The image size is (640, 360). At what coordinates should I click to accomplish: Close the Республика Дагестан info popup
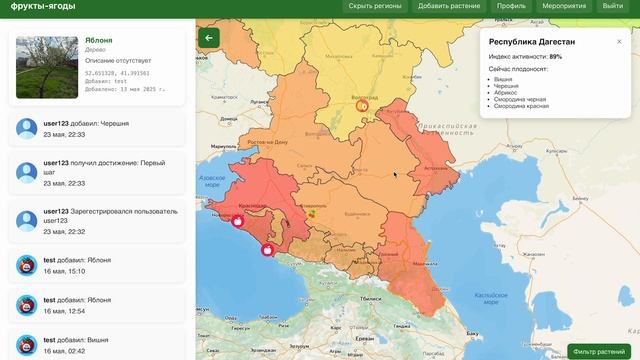click(x=619, y=42)
